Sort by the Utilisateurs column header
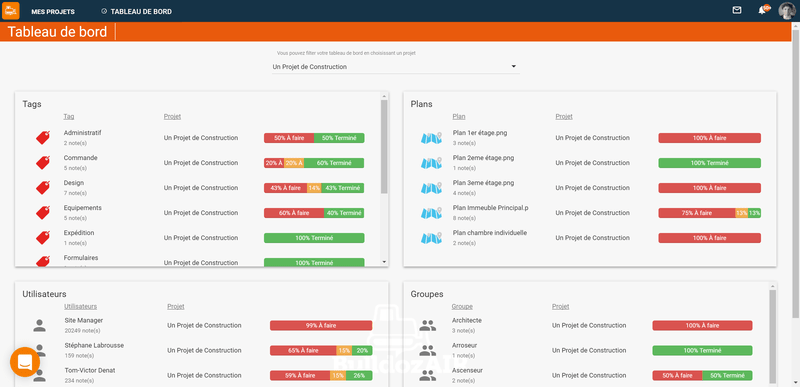The height and width of the screenshot is (387, 800). click(x=81, y=306)
